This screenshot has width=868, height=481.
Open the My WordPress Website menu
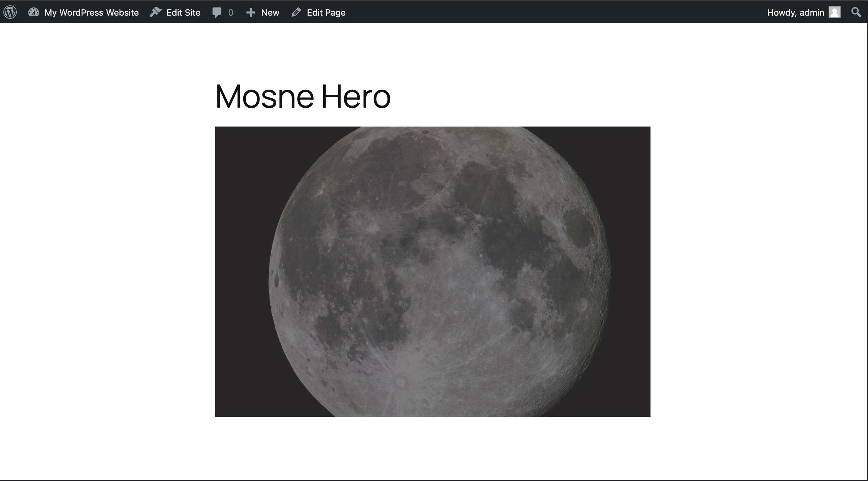(91, 12)
